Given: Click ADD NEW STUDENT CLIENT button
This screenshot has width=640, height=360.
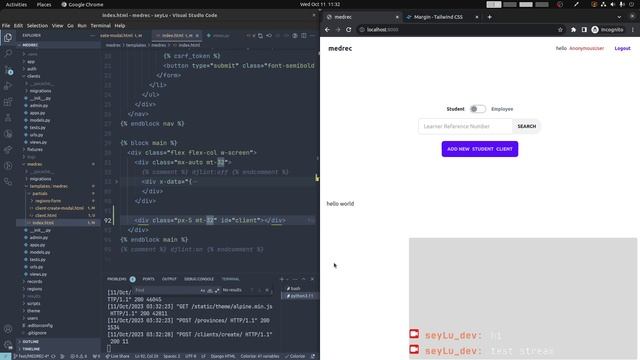Looking at the screenshot, I should 480,149.
